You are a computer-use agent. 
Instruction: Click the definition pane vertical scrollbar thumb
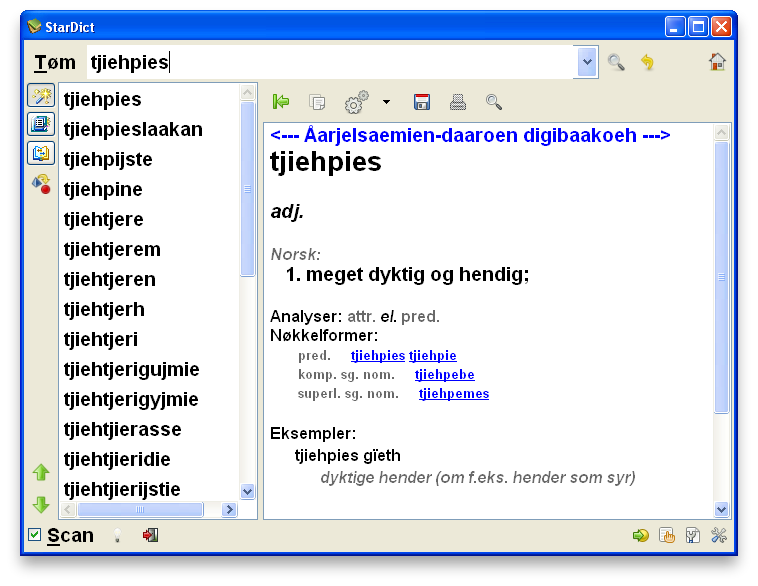coord(721,278)
